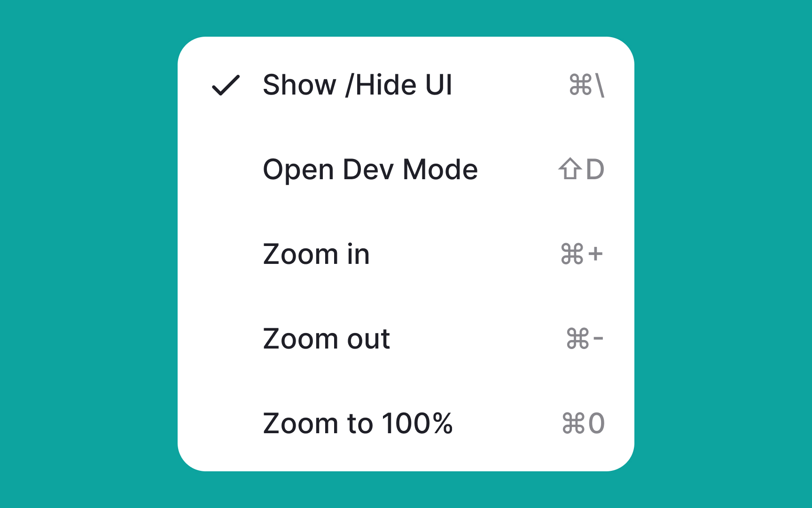Click the plus symbol in Zoom in shortcut
Viewport: 812px width, 508px height.
click(595, 254)
